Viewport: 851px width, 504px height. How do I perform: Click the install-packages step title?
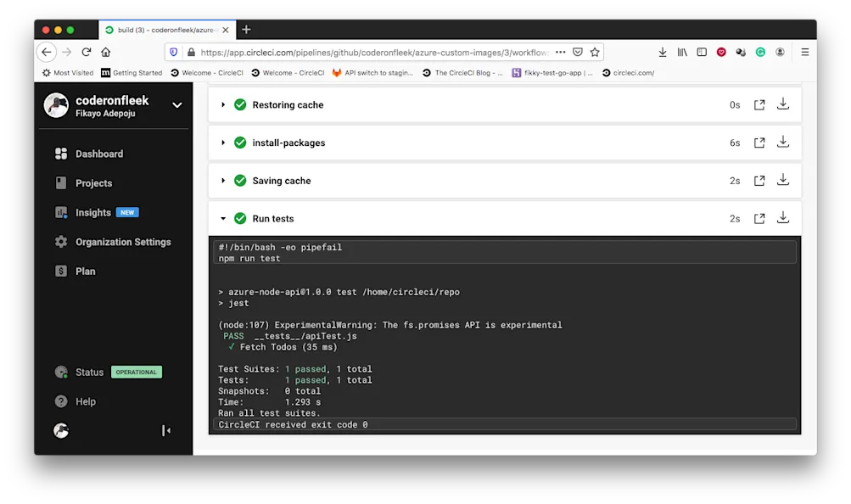(288, 143)
